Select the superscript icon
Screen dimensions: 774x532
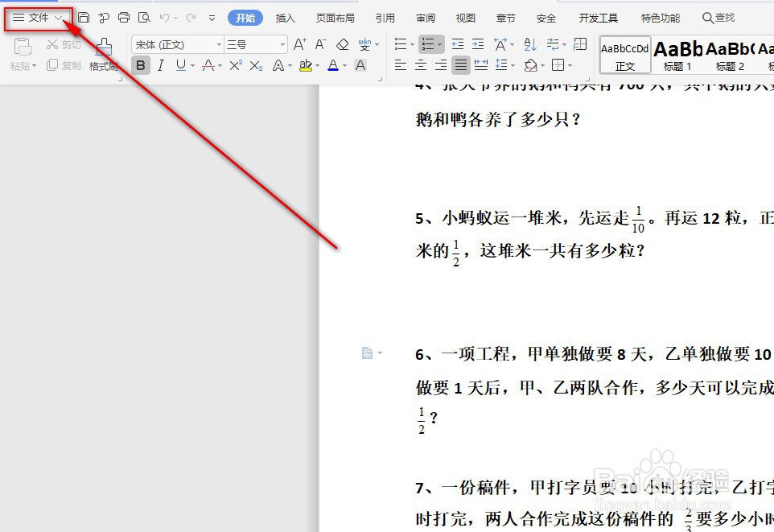click(x=237, y=64)
